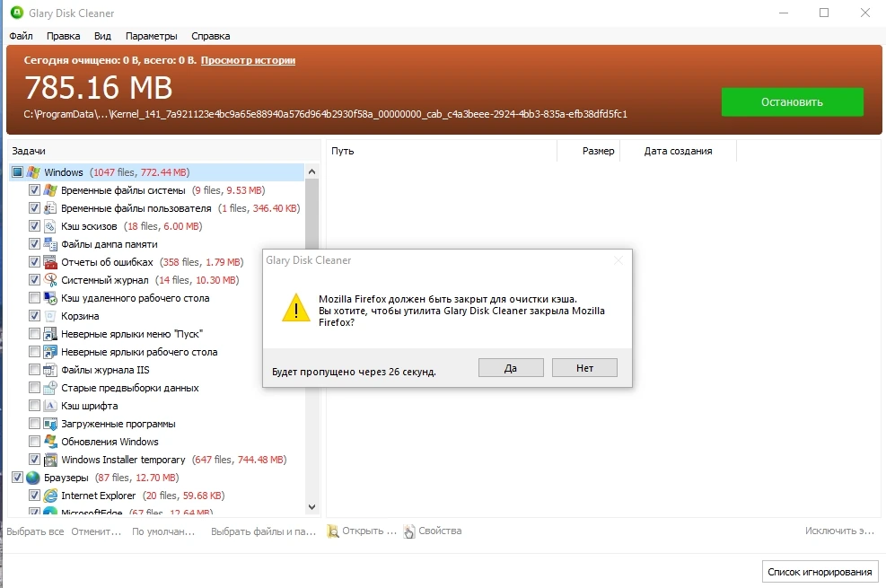Screen dimensions: 886x588
Task: Click the Корзина recycle bin icon
Action: tap(50, 316)
